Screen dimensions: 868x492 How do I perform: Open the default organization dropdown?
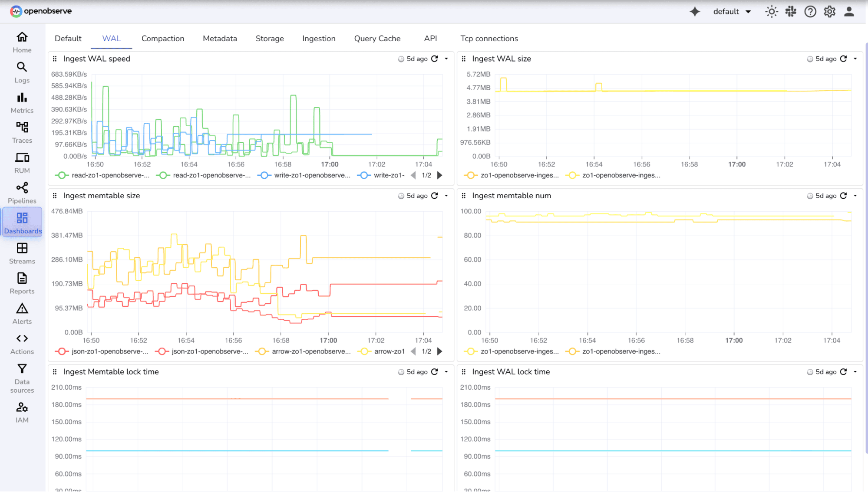[732, 11]
